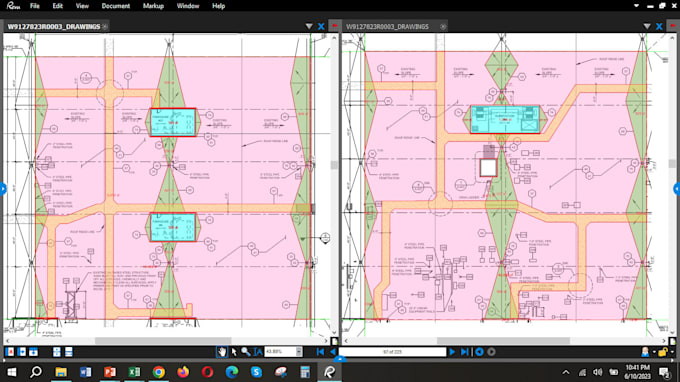This screenshot has height=382, width=680.
Task: Select upper cyan markup in left drawing
Action: click(173, 122)
